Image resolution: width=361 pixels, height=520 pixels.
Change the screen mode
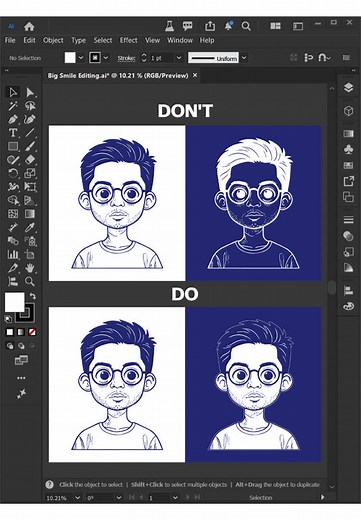coord(21,360)
